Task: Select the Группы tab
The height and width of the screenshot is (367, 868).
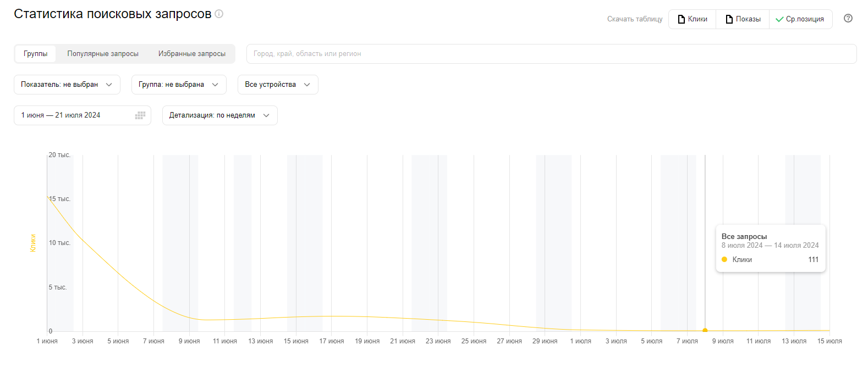Action: [35, 54]
